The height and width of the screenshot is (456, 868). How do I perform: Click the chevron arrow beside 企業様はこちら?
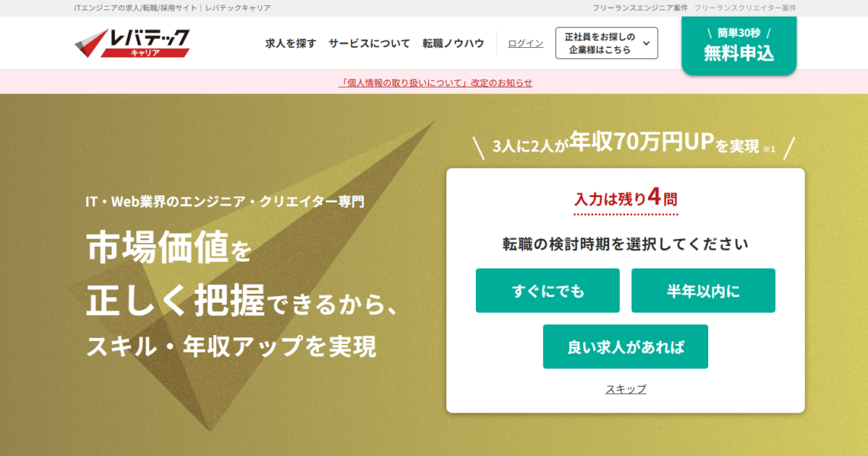[646, 43]
